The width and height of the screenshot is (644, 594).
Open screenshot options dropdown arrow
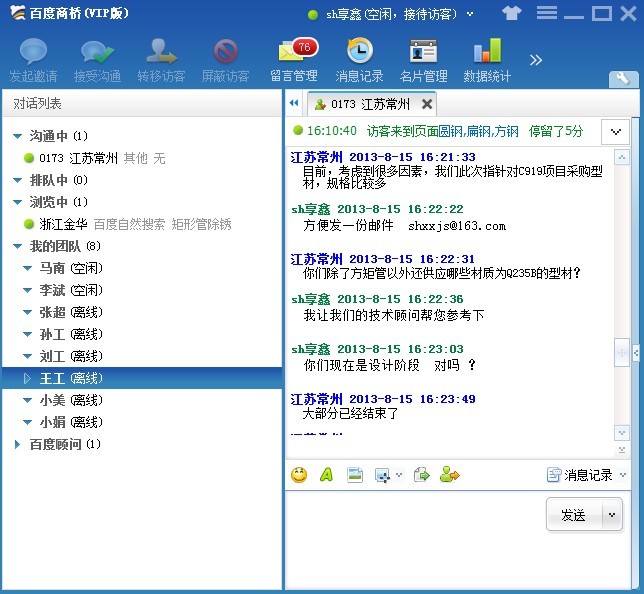[399, 475]
